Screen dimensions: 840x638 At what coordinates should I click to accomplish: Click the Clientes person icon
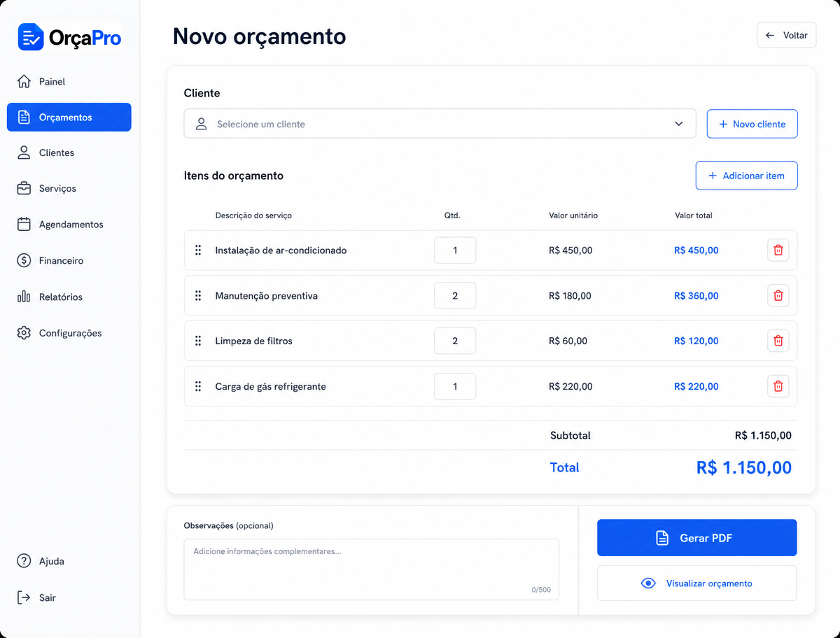[24, 153]
